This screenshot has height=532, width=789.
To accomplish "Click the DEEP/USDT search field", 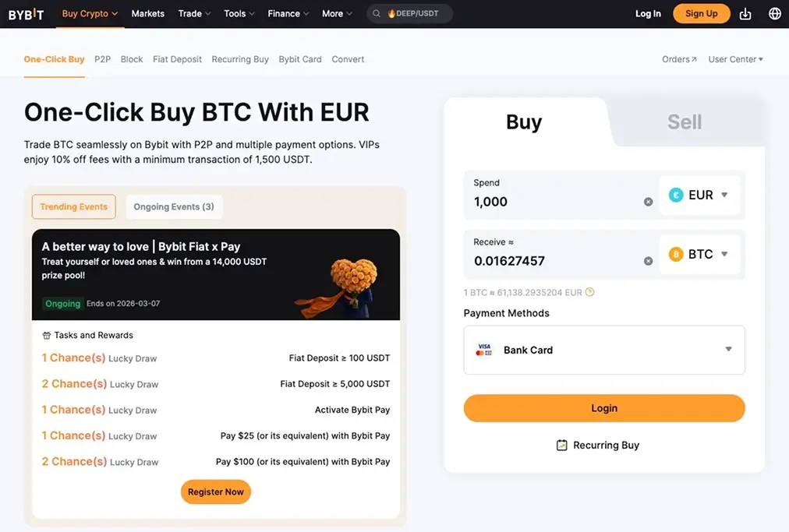I will pos(413,13).
